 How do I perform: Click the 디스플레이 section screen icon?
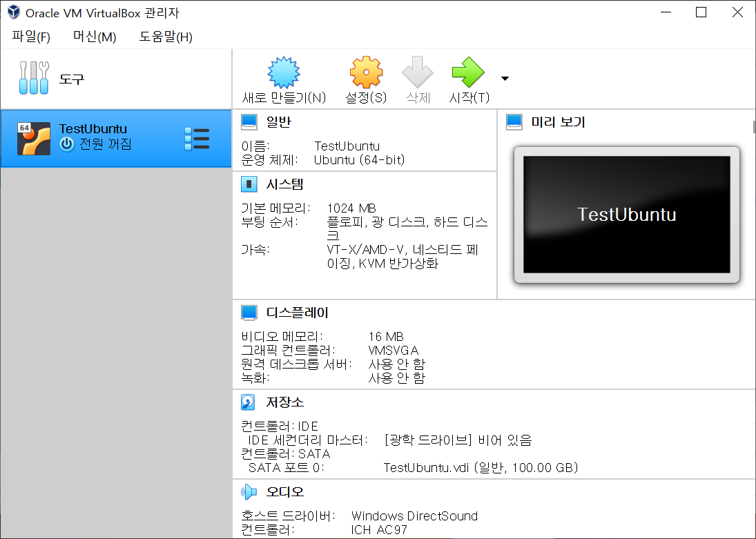[x=249, y=313]
